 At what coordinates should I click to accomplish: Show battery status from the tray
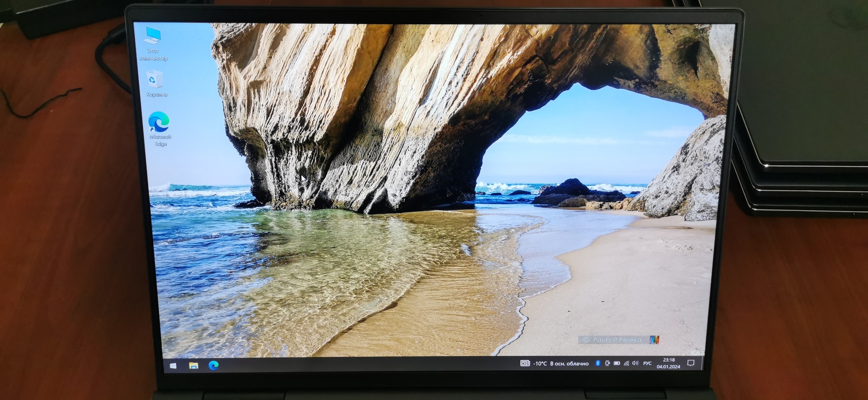tap(617, 363)
